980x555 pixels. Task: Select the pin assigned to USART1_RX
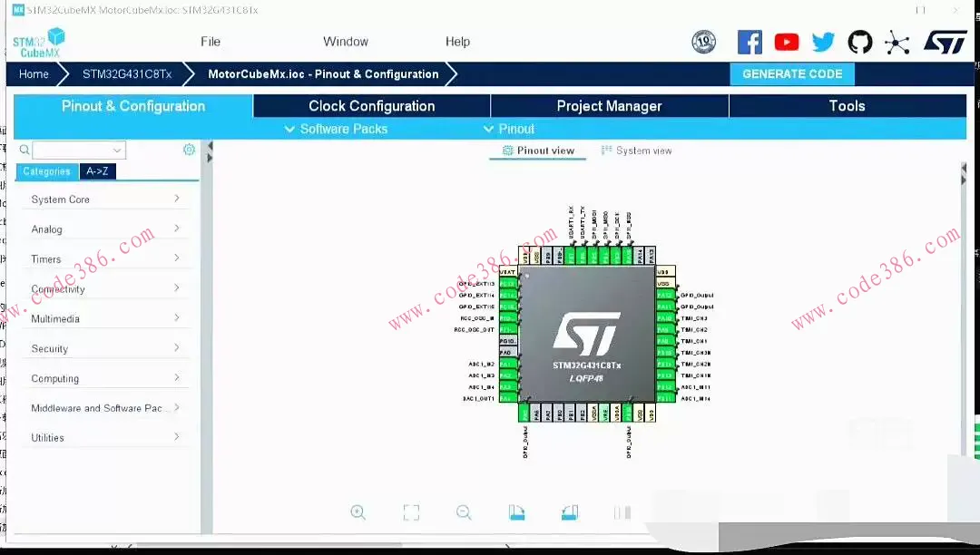(x=571, y=256)
